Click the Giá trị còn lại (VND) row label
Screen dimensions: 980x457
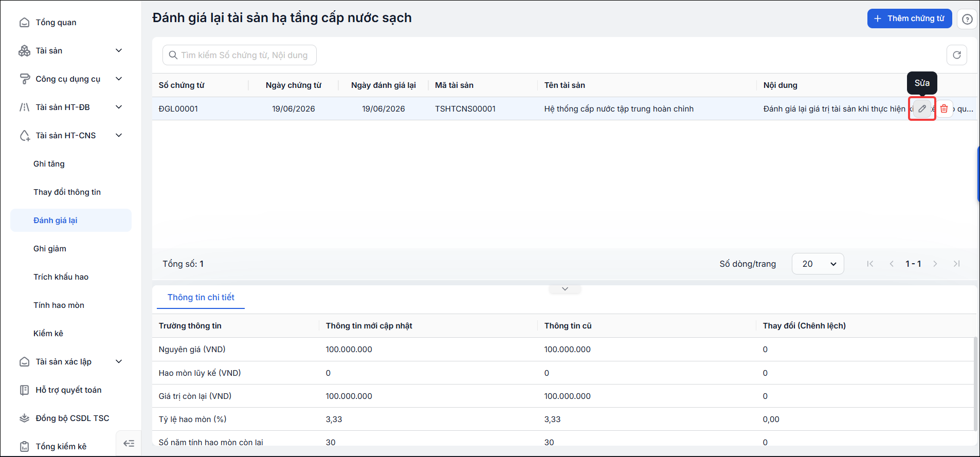pos(195,396)
